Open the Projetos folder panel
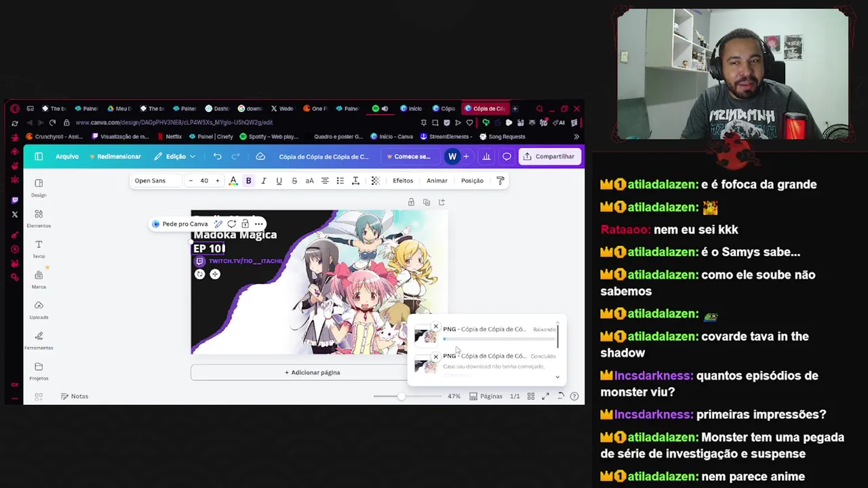Viewport: 868px width, 488px height. coord(39,371)
